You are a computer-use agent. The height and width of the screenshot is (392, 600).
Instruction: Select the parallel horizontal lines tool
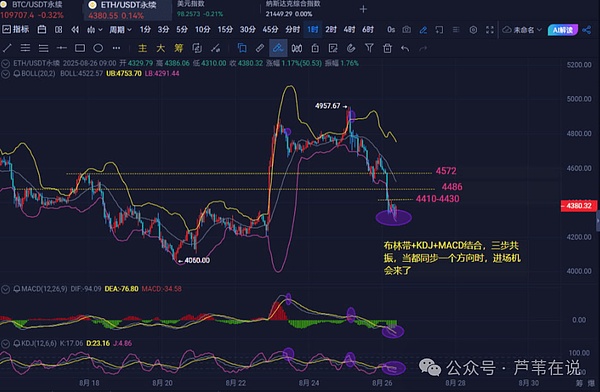[x=44, y=48]
